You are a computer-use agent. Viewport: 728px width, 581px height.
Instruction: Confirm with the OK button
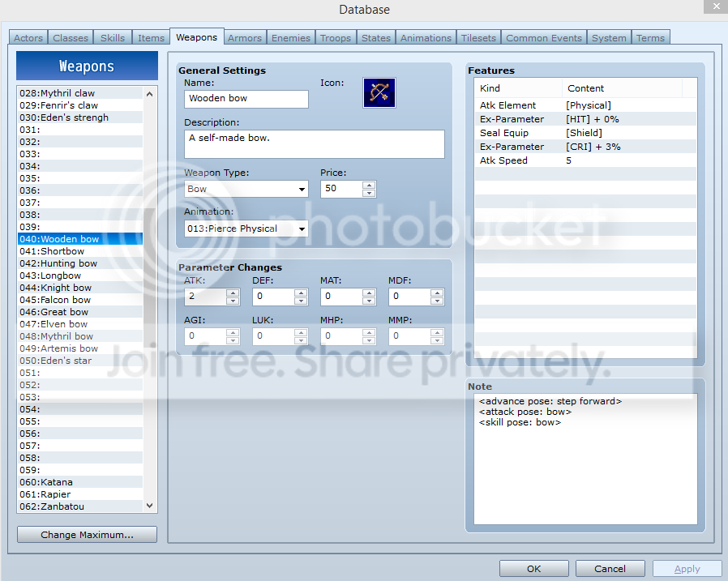[534, 569]
